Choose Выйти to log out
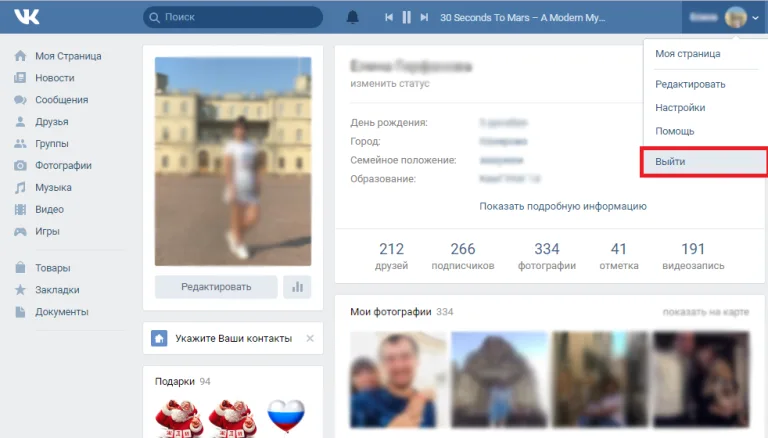 click(704, 162)
